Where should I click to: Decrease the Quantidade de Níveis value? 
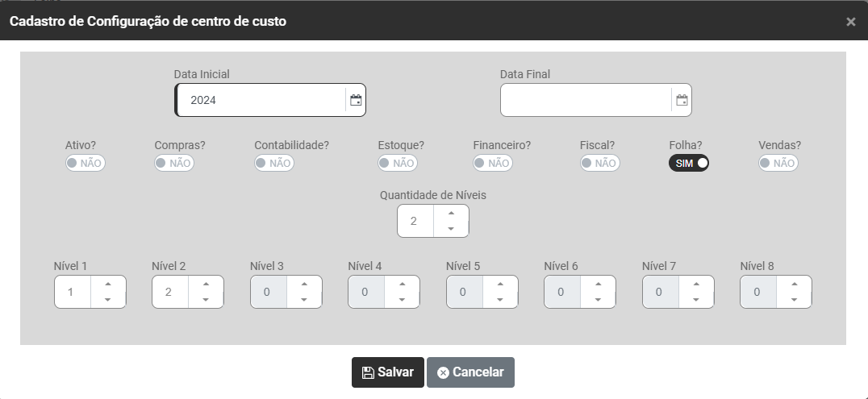click(x=451, y=229)
